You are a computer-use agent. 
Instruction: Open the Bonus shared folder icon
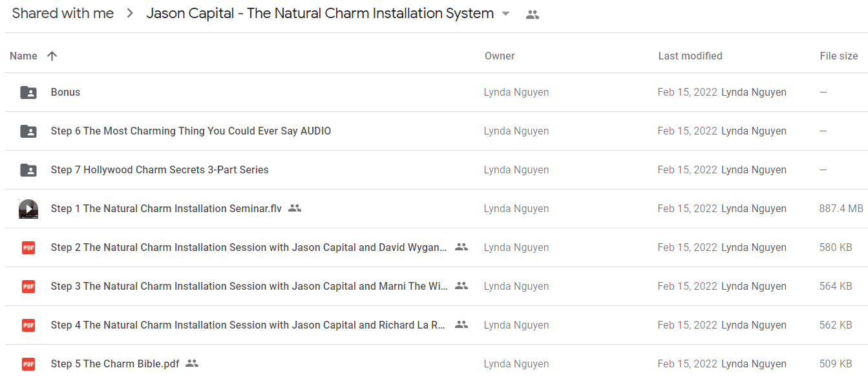point(28,93)
